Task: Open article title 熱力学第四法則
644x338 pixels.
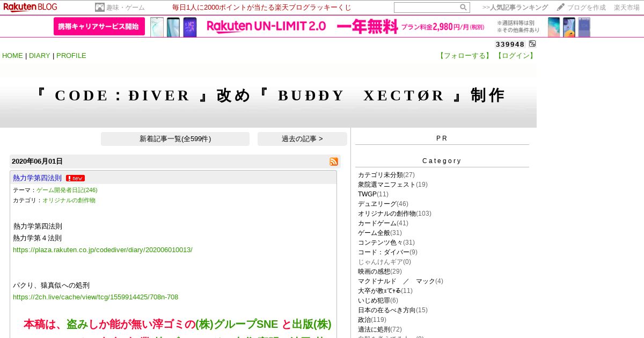Action: click(x=37, y=178)
